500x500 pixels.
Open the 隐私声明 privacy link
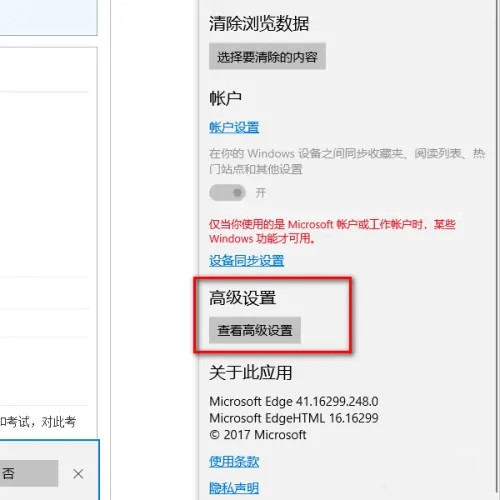point(234,488)
